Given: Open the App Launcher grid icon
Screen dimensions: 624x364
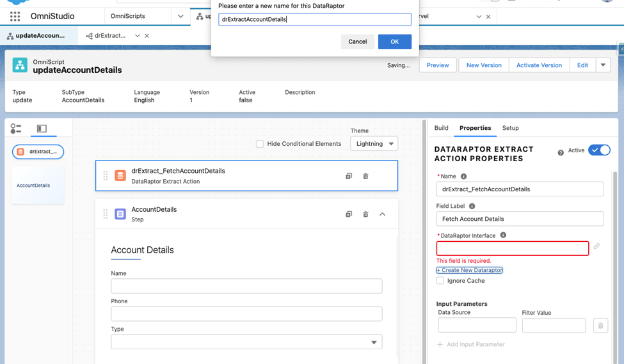Looking at the screenshot, I should point(15,16).
